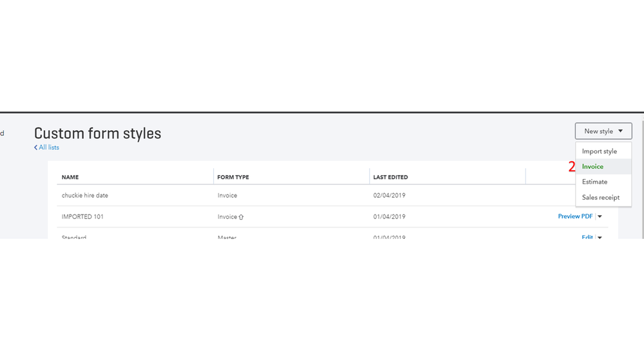Viewport: 644px width, 362px height.
Task: Pick Estimate from the dropdown list
Action: [594, 182]
